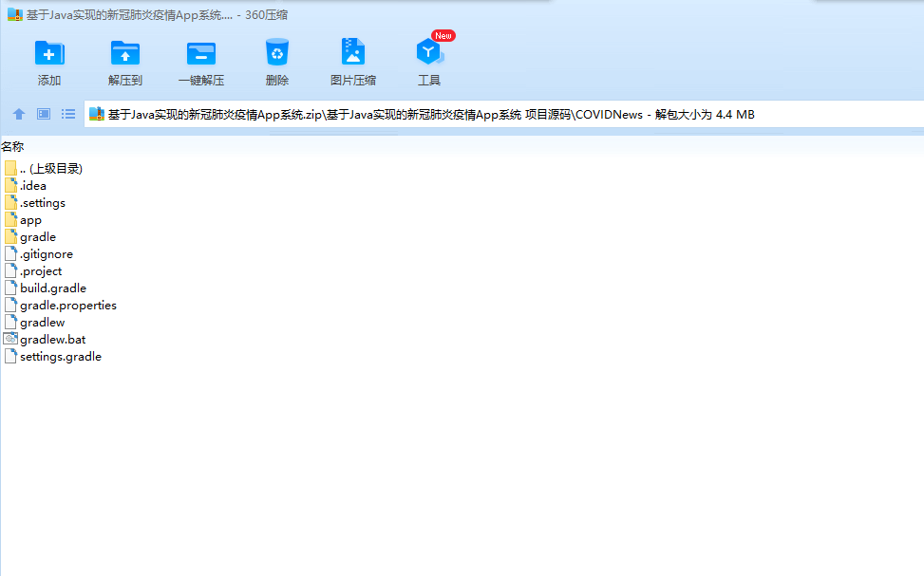
Task: Click the 添加 (Add) toolbar icon
Action: (49, 52)
